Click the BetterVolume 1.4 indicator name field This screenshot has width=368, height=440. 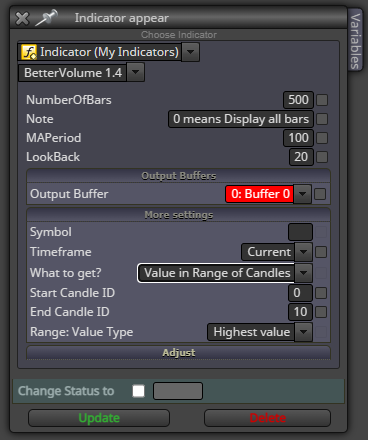[x=73, y=73]
